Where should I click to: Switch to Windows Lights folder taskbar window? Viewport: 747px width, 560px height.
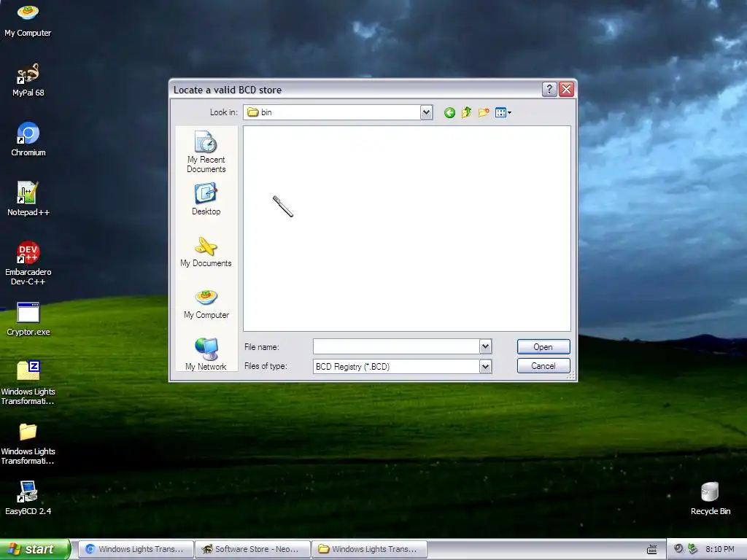369,549
